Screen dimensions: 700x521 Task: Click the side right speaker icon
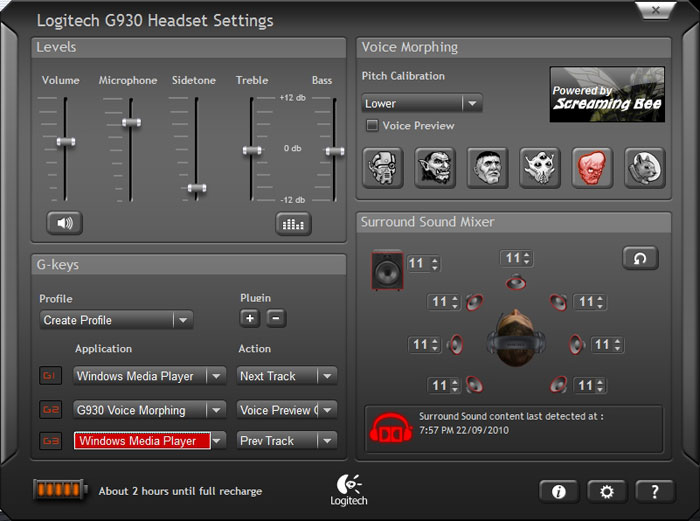pyautogui.click(x=576, y=345)
